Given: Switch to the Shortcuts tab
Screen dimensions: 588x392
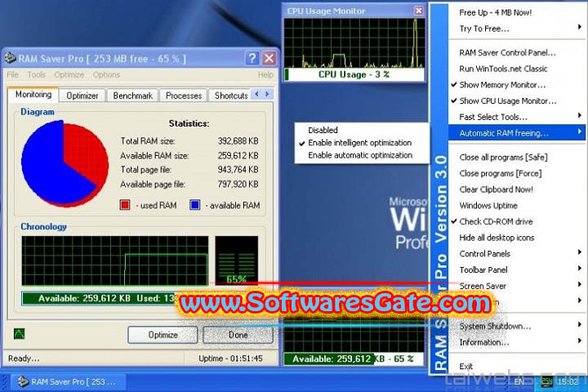Looking at the screenshot, I should coord(231,96).
